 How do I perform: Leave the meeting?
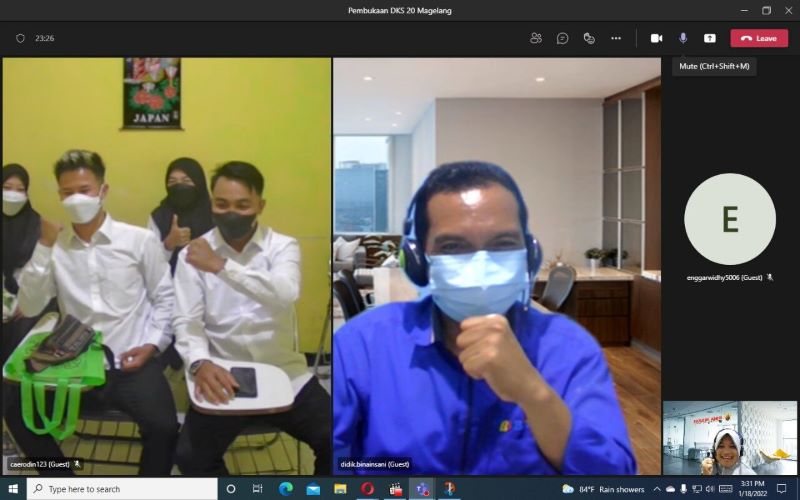click(x=759, y=38)
